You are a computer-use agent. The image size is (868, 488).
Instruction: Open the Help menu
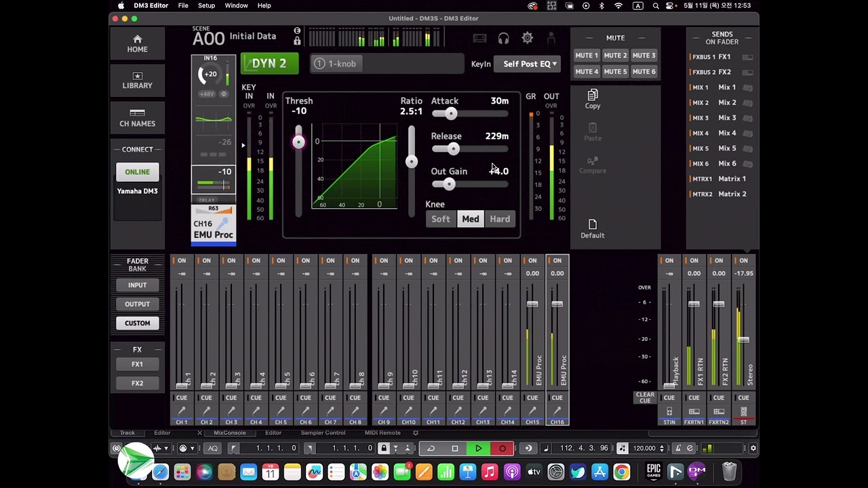point(264,5)
